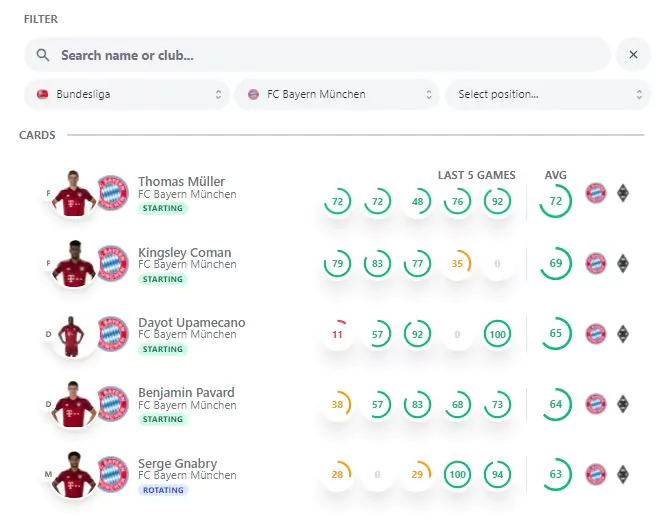The width and height of the screenshot is (665, 519).
Task: Click the Bundesliga flag icon
Action: 42,94
